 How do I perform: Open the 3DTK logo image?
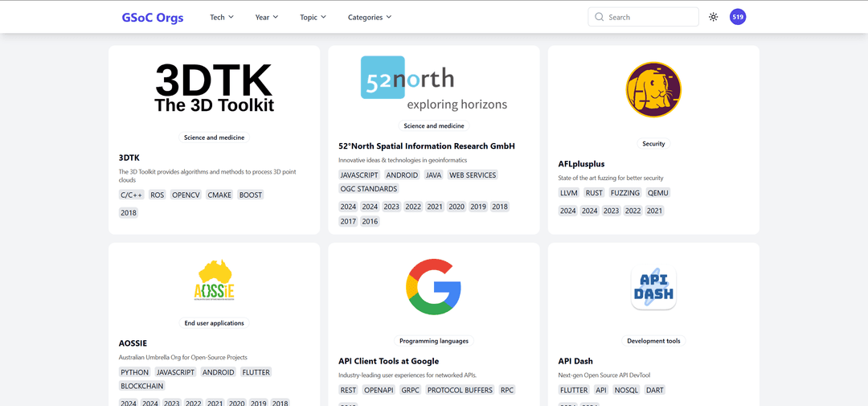tap(214, 88)
